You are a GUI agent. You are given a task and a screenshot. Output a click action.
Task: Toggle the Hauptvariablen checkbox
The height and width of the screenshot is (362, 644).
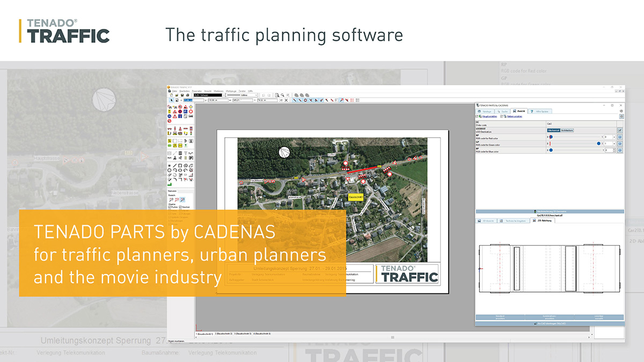point(477,116)
